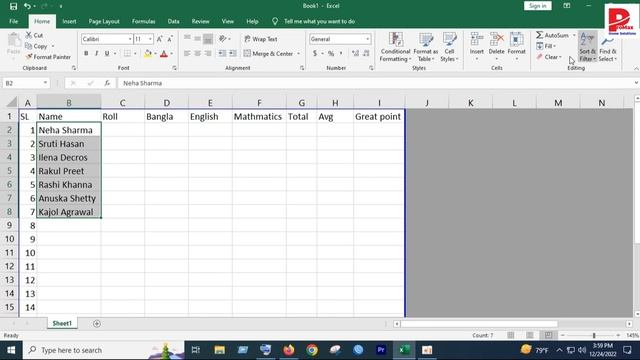
Task: Apply the red font color
Action: (x=164, y=53)
